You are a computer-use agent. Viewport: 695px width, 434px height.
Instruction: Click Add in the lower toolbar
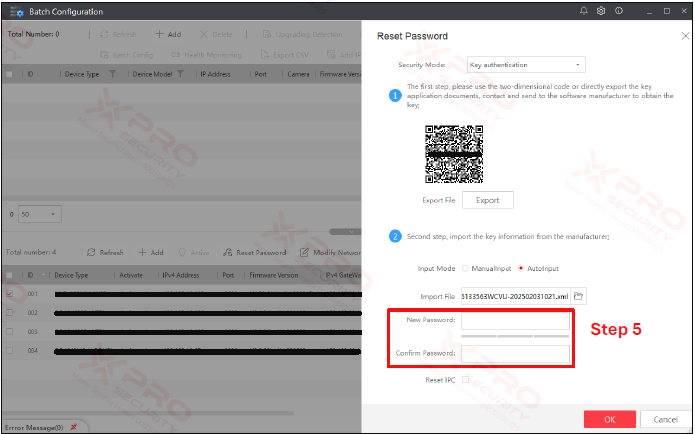click(x=151, y=252)
